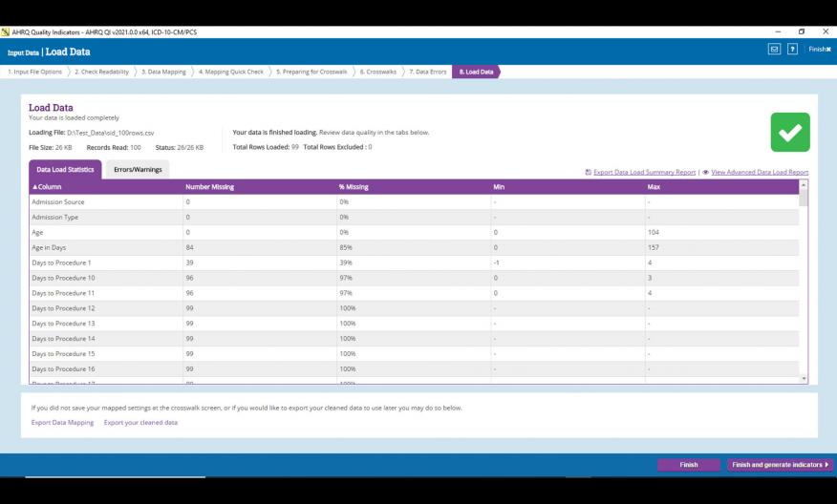Sort table by Number Missing header

210,187
